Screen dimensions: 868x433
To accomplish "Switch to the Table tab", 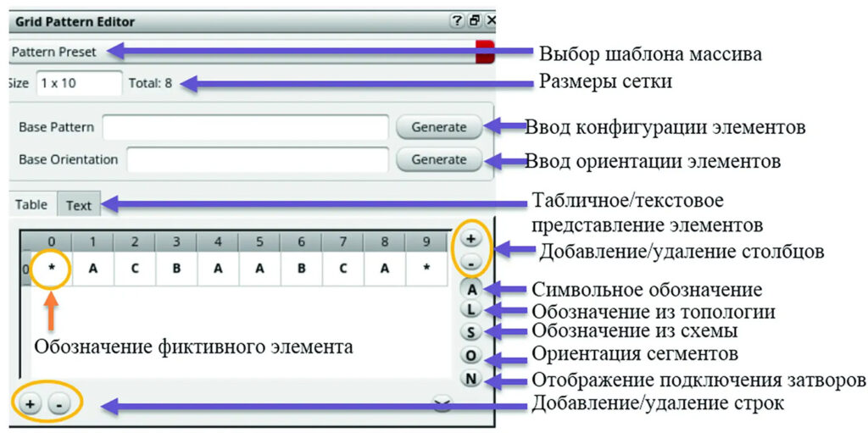I will click(x=31, y=205).
